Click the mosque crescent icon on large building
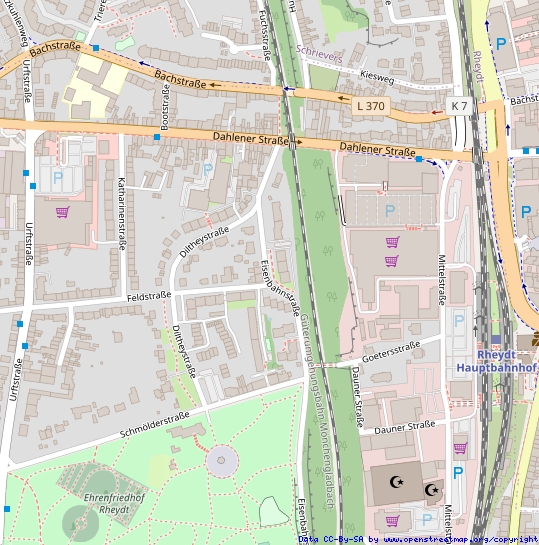 point(397,482)
